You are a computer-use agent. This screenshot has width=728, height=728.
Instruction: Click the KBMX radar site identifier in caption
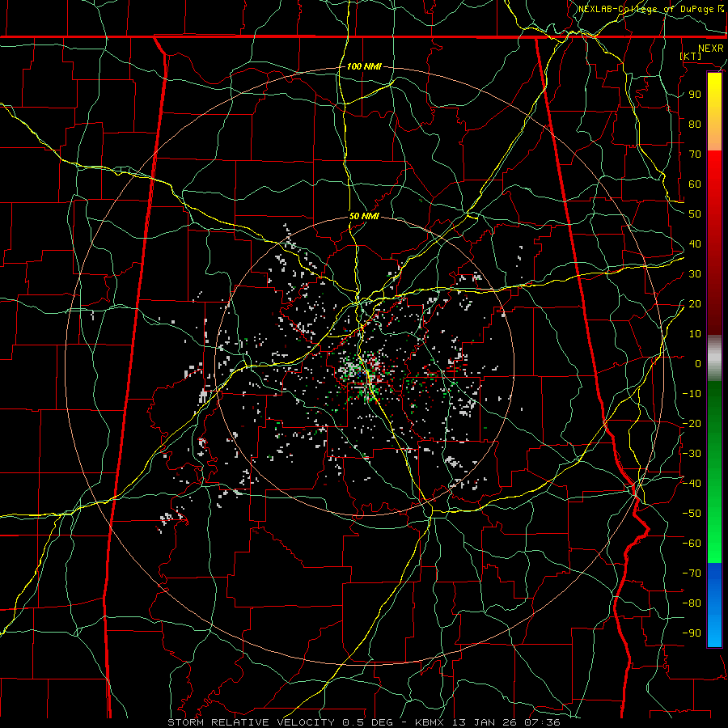coord(430,722)
